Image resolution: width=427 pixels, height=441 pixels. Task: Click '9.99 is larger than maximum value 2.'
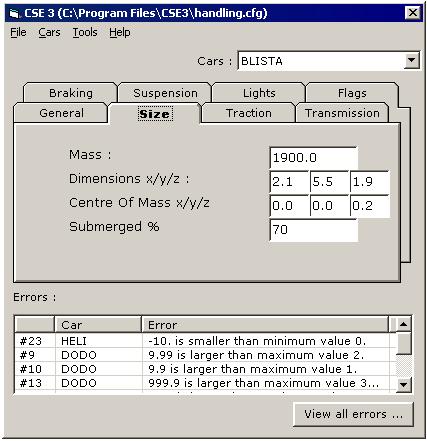tap(256, 355)
